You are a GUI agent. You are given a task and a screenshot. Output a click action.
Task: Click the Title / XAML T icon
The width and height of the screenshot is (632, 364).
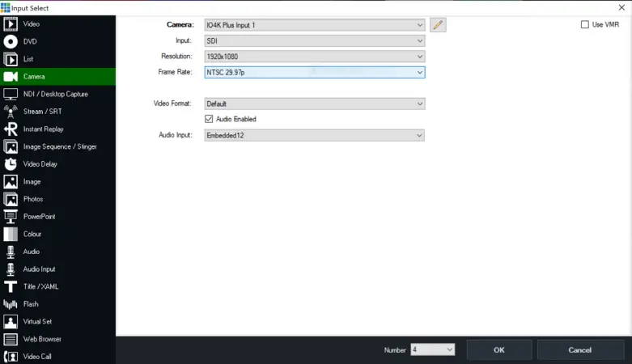tap(11, 286)
